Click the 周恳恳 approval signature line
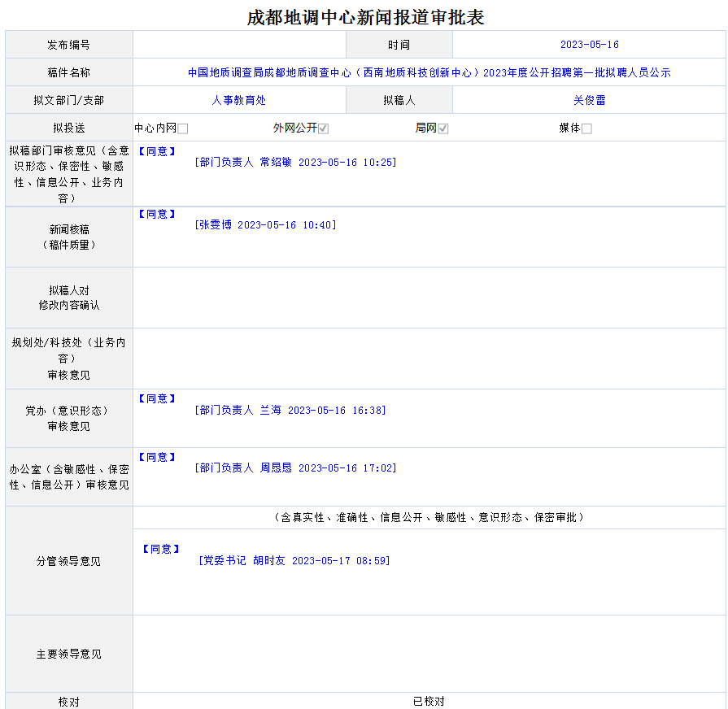Viewport: 728px width, 709px height. [295, 468]
